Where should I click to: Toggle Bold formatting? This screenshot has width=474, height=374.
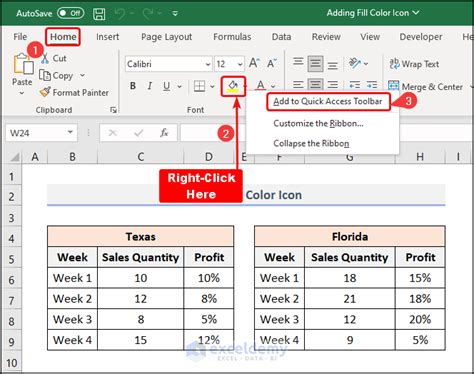point(133,86)
